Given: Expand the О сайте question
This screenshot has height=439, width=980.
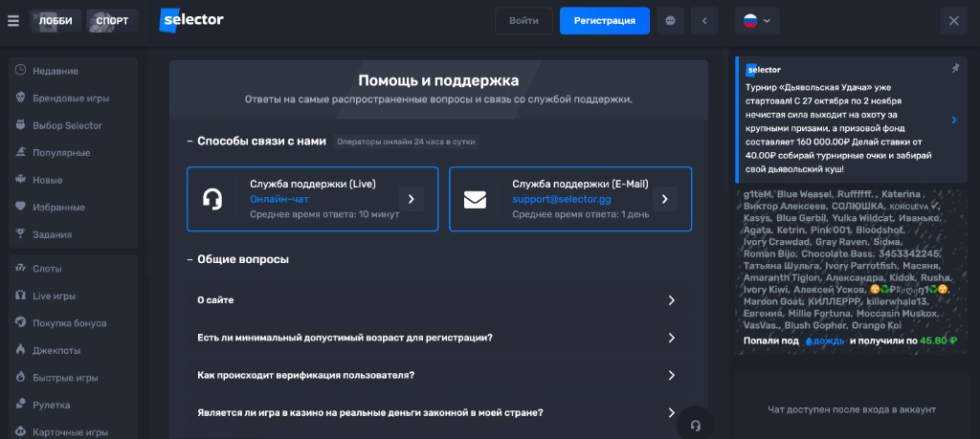Looking at the screenshot, I should click(438, 300).
